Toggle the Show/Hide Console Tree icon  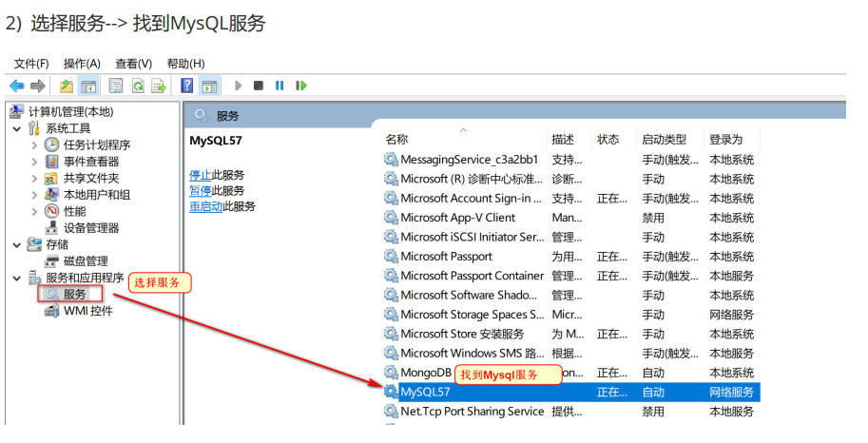[x=88, y=86]
